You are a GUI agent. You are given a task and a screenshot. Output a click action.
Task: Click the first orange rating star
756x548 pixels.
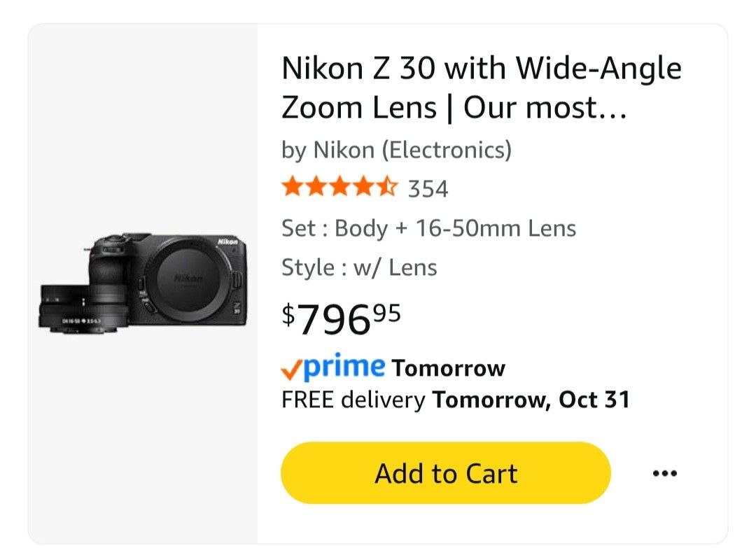pyautogui.click(x=291, y=187)
